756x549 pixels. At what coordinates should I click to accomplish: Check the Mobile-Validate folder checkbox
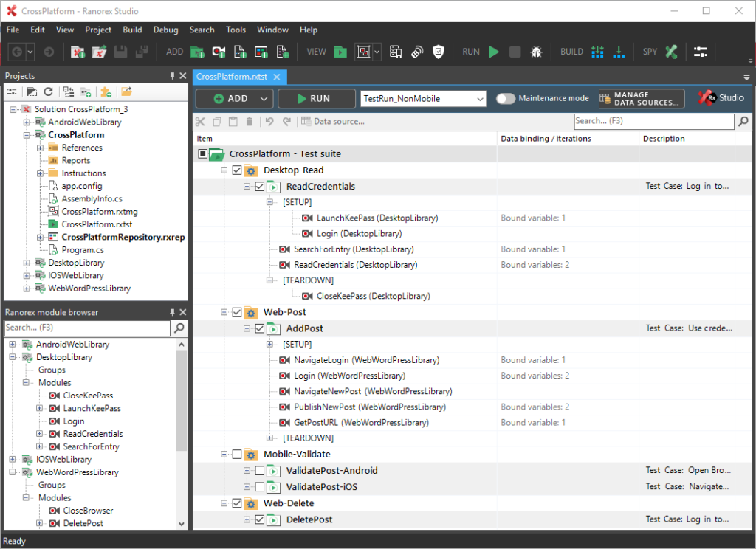237,455
